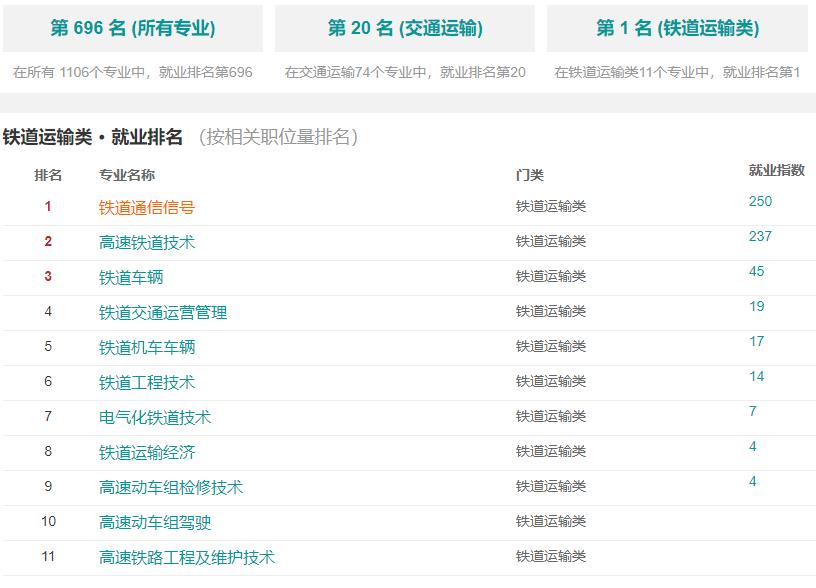Viewport: 816px width, 588px height.
Task: Click the 电气化铁道技术 major link
Action: click(154, 418)
